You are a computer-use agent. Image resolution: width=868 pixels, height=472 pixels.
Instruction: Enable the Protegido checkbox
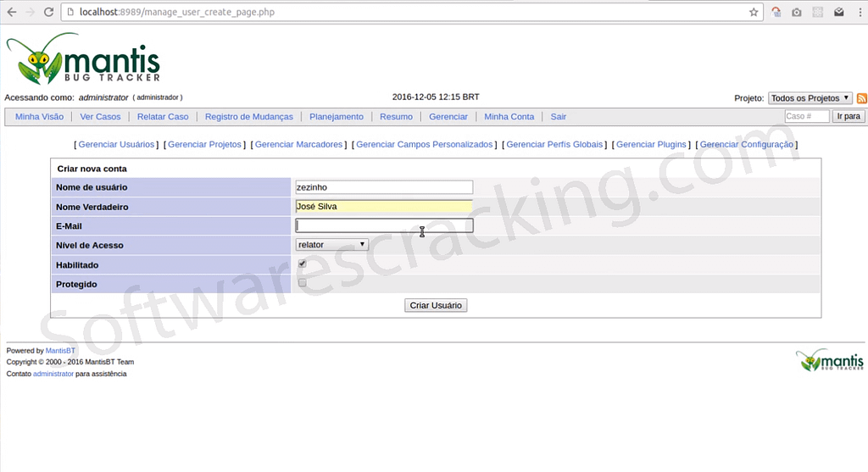click(x=303, y=283)
